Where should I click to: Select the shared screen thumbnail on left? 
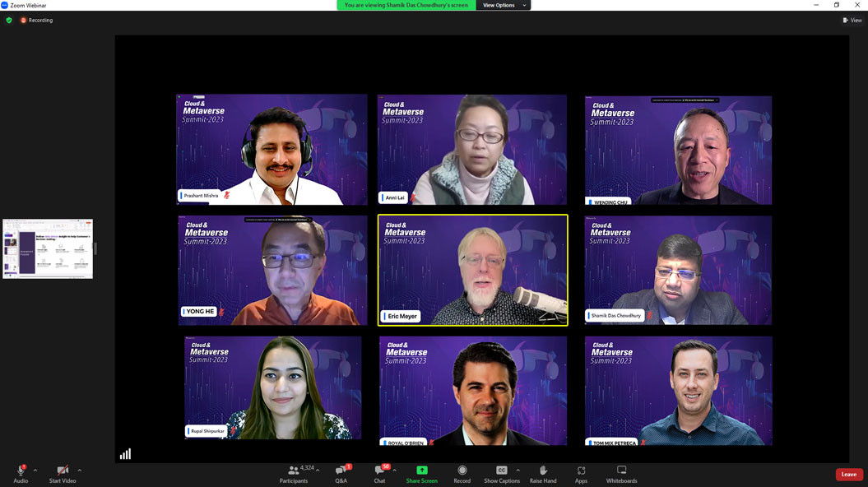point(48,248)
